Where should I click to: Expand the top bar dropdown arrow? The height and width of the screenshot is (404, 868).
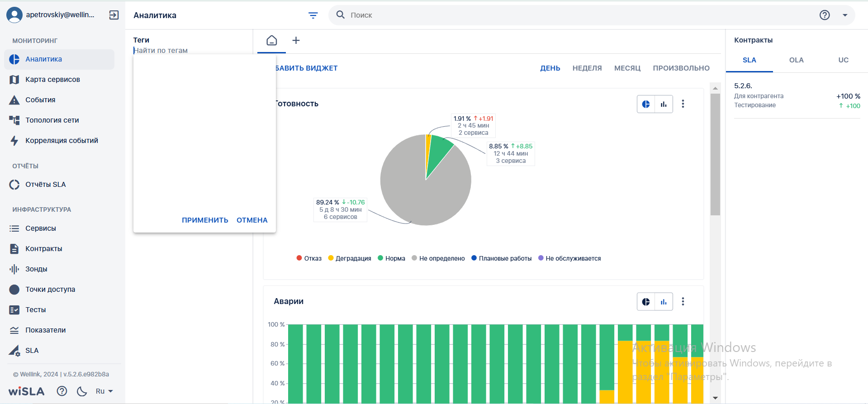(845, 15)
